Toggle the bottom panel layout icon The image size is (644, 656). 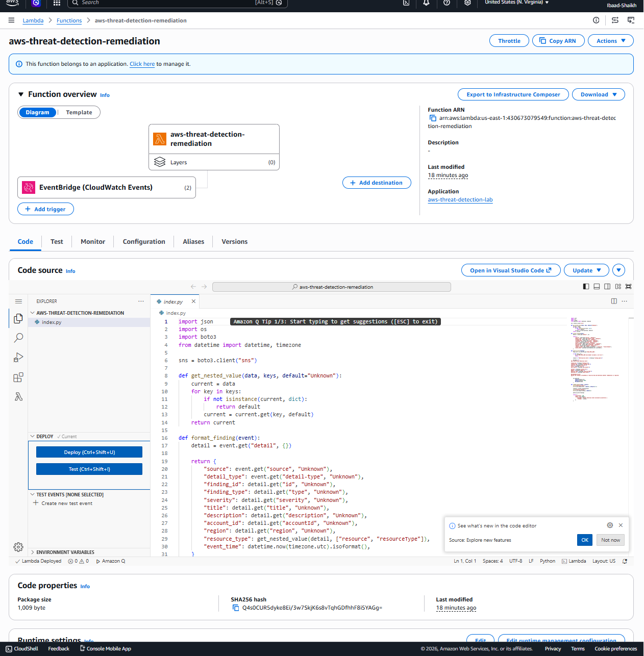click(597, 287)
